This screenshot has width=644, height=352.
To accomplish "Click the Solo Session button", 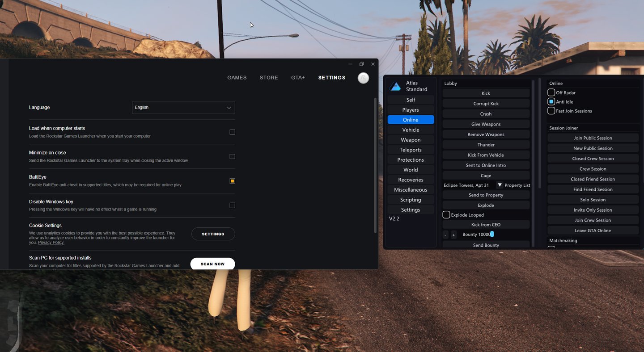I will (593, 200).
